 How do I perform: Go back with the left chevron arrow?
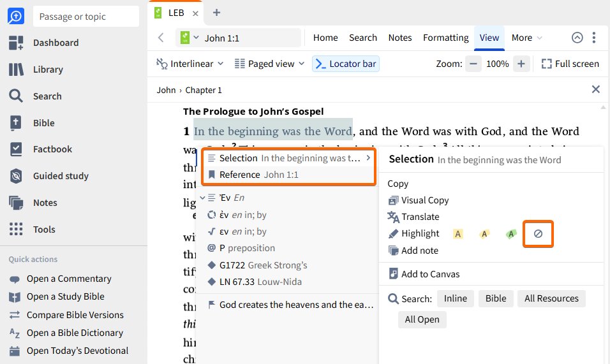tap(161, 38)
